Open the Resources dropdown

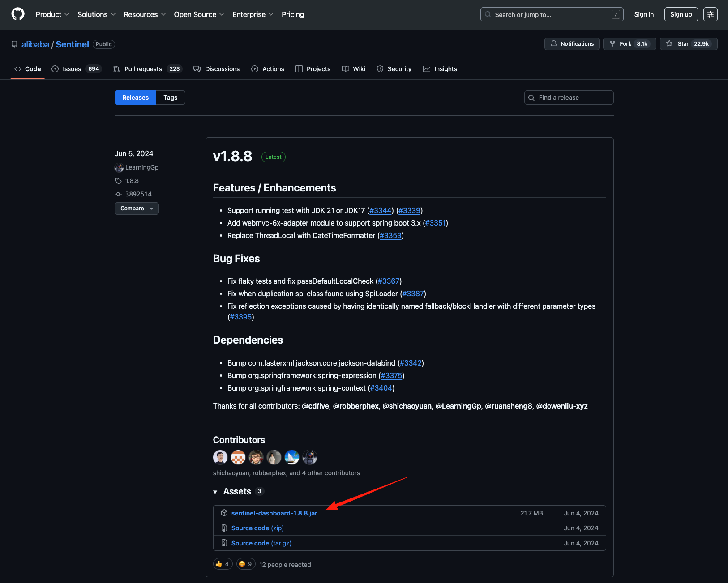tap(145, 14)
